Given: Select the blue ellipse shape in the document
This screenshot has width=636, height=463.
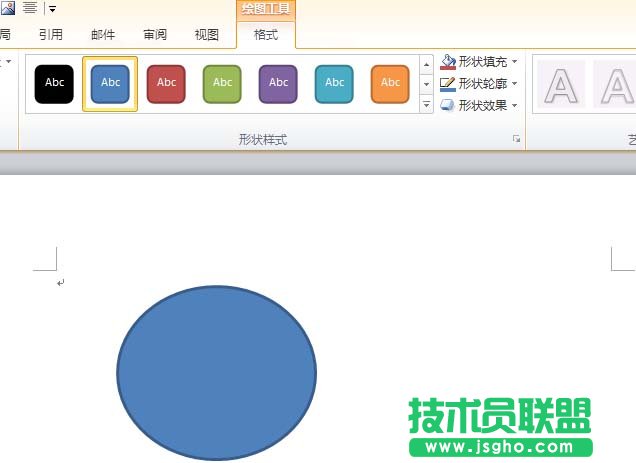Looking at the screenshot, I should [217, 373].
